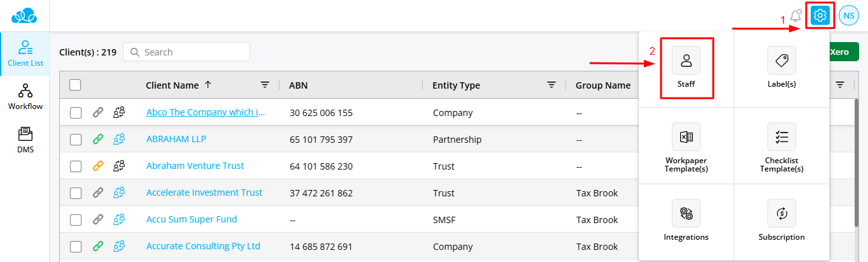Open the Staff settings icon
This screenshot has height=262, width=868.
coord(687,61)
